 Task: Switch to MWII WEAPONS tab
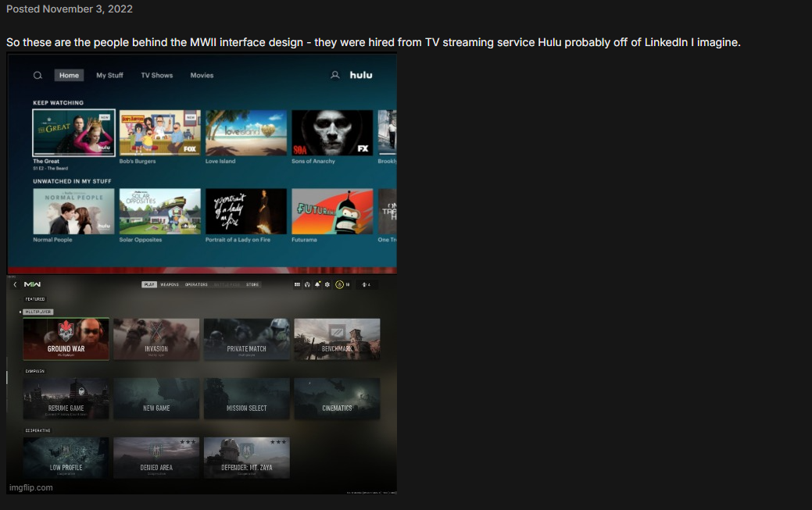tap(170, 284)
